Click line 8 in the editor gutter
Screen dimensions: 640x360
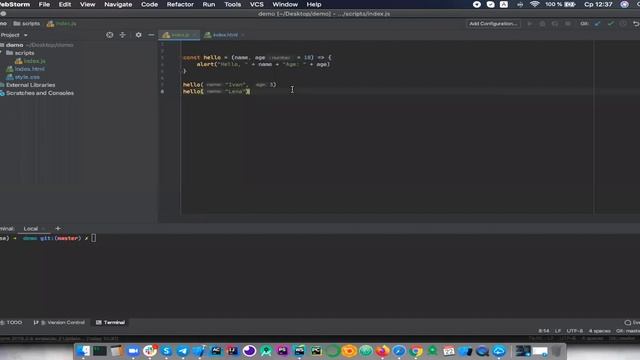162,91
